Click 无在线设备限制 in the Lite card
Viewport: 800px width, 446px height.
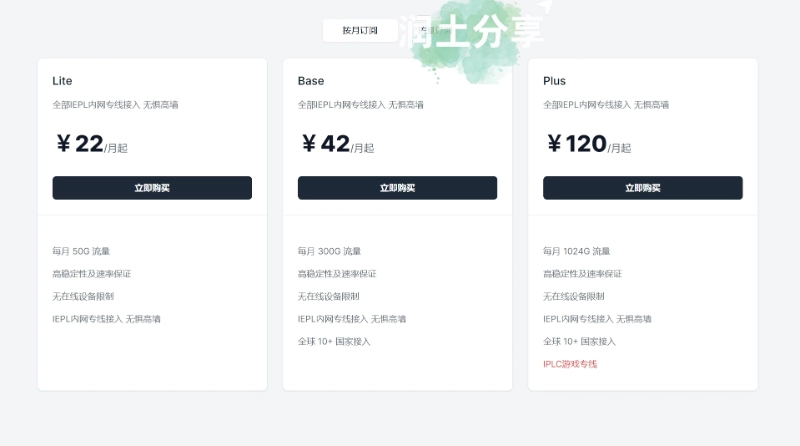tap(83, 296)
